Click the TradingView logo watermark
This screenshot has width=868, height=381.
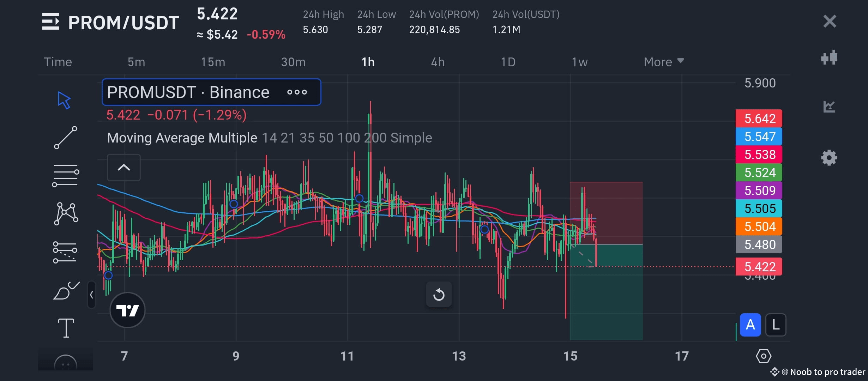(x=128, y=310)
